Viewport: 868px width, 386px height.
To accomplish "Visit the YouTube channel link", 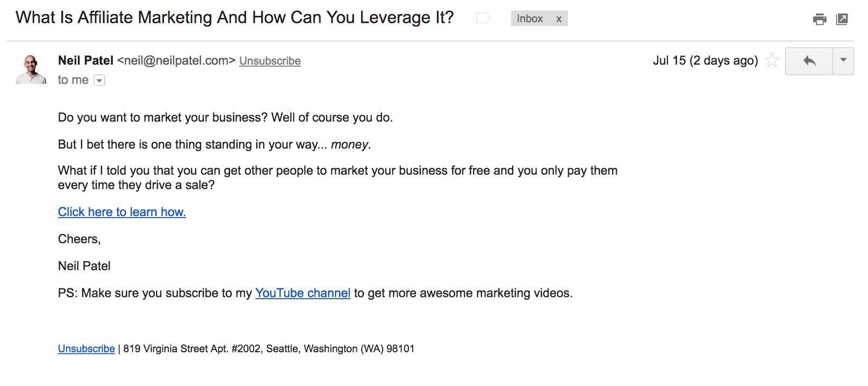I will point(303,293).
